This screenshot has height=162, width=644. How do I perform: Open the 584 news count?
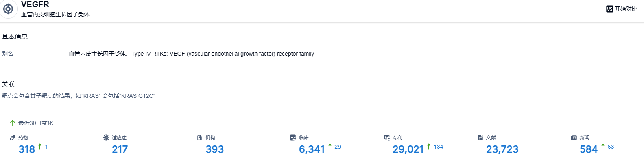[x=589, y=149]
